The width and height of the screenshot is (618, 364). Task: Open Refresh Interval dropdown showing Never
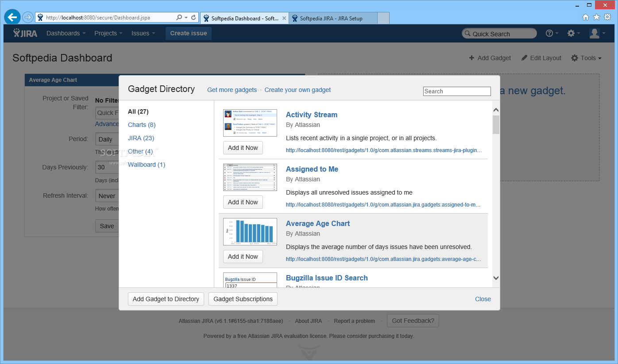coord(107,195)
